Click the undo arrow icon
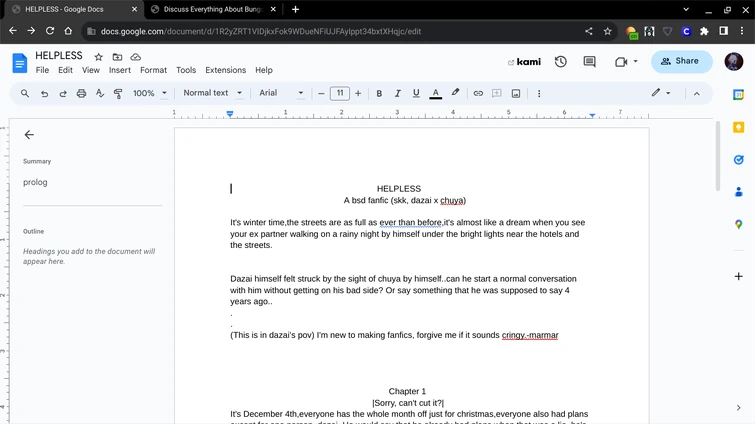The width and height of the screenshot is (755, 424). (x=44, y=93)
